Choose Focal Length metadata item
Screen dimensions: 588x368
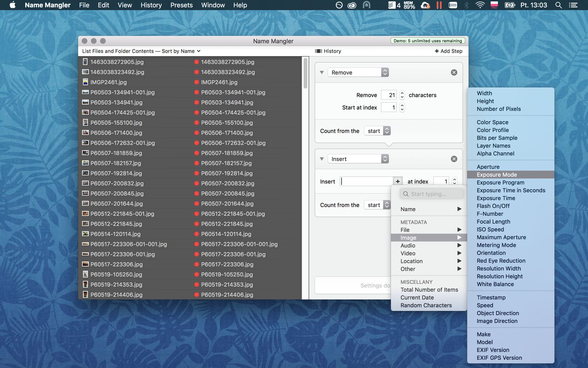(x=510, y=222)
